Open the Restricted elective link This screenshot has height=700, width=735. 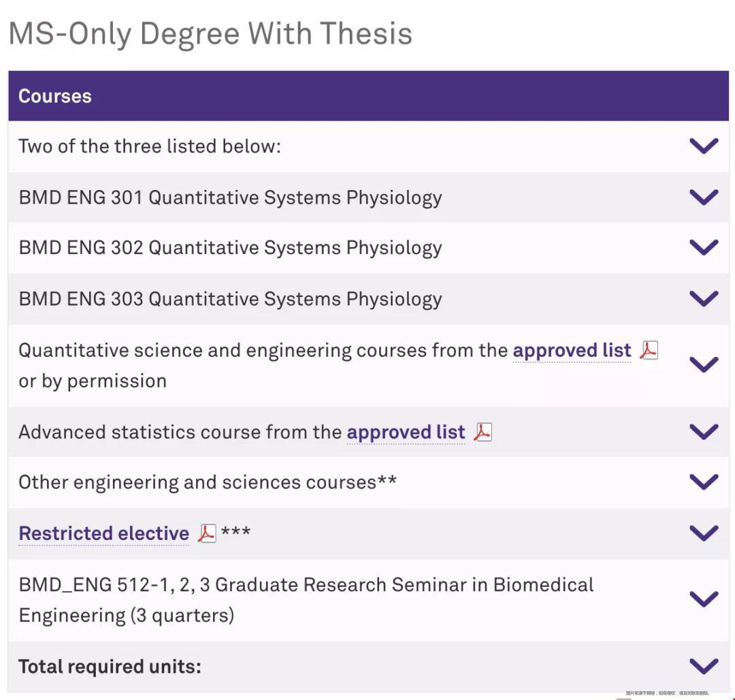click(103, 534)
